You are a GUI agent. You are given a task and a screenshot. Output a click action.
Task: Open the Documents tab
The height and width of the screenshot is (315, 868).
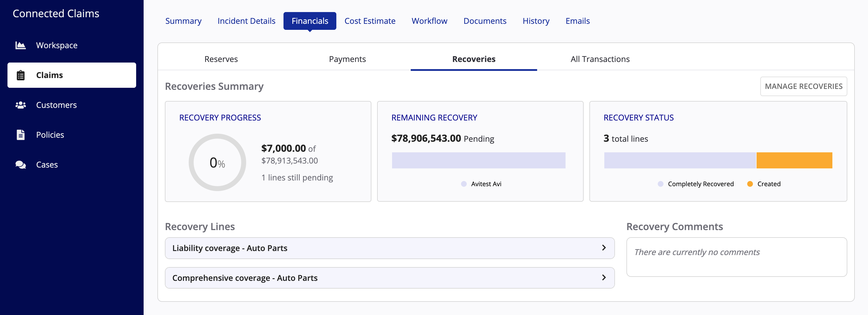[x=485, y=21]
